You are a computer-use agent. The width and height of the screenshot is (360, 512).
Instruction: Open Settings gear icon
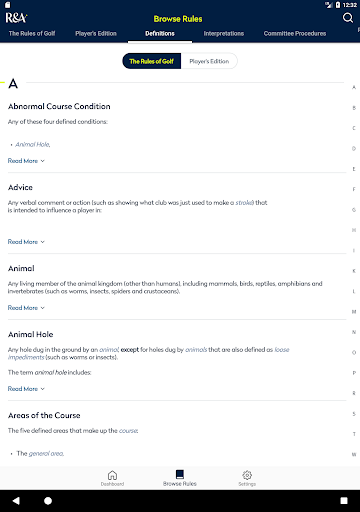point(247,475)
